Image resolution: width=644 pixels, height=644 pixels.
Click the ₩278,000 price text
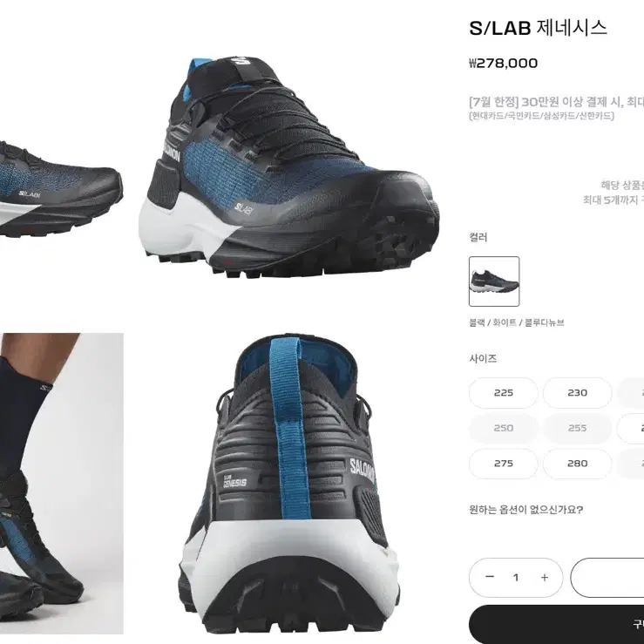pyautogui.click(x=503, y=64)
